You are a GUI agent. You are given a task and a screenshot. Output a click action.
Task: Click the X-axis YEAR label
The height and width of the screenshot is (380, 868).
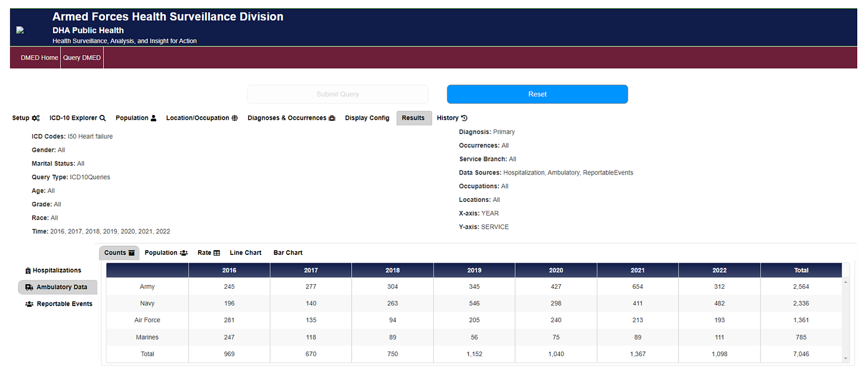[x=479, y=213]
